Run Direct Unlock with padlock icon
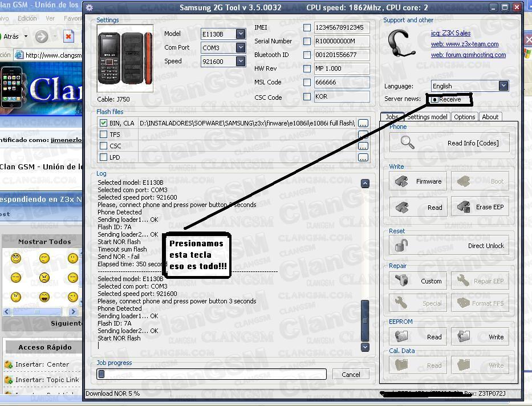 tap(449, 246)
